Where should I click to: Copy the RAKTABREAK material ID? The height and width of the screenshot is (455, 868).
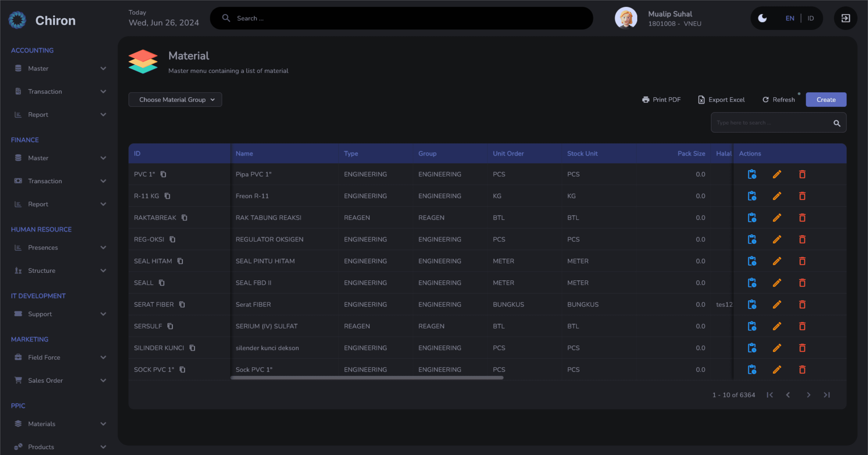click(184, 218)
